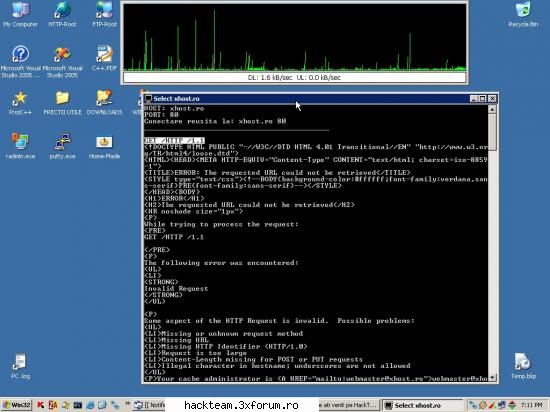Click the 'DL: 1.6 kB/sec UL: 0.0 kB/sec' status
Image resolution: width=550 pixels, height=412 pixels.
294,77
